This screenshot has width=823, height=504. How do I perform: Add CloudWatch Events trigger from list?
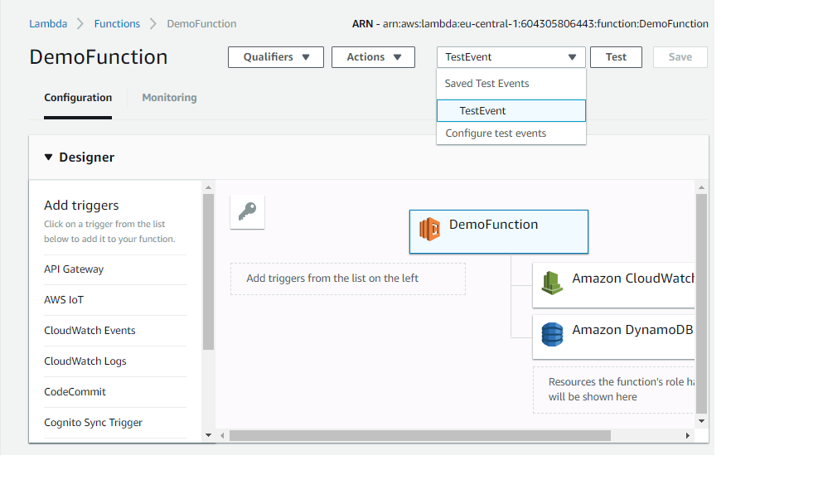point(90,331)
